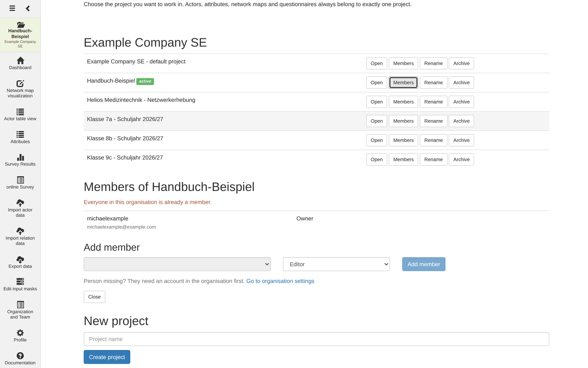This screenshot has width=588, height=368.
Task: Open online Survey icon
Action: (20, 180)
